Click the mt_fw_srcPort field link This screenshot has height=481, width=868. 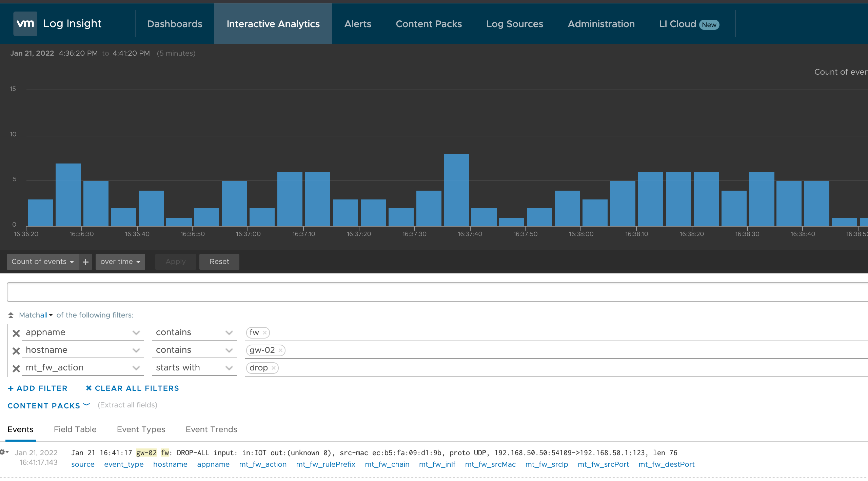point(603,464)
